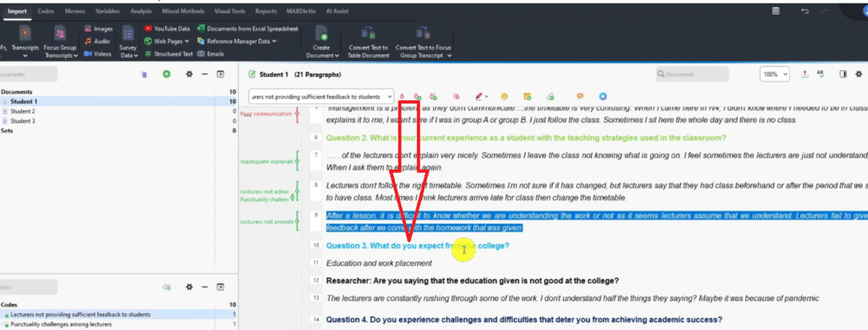Click the export document icon
The image size is (868, 330).
[x=805, y=74]
